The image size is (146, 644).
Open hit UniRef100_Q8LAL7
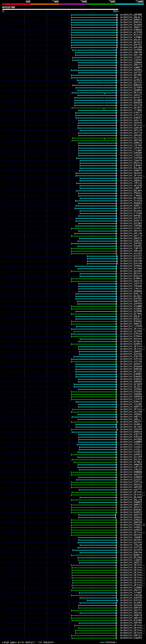(x=131, y=17)
